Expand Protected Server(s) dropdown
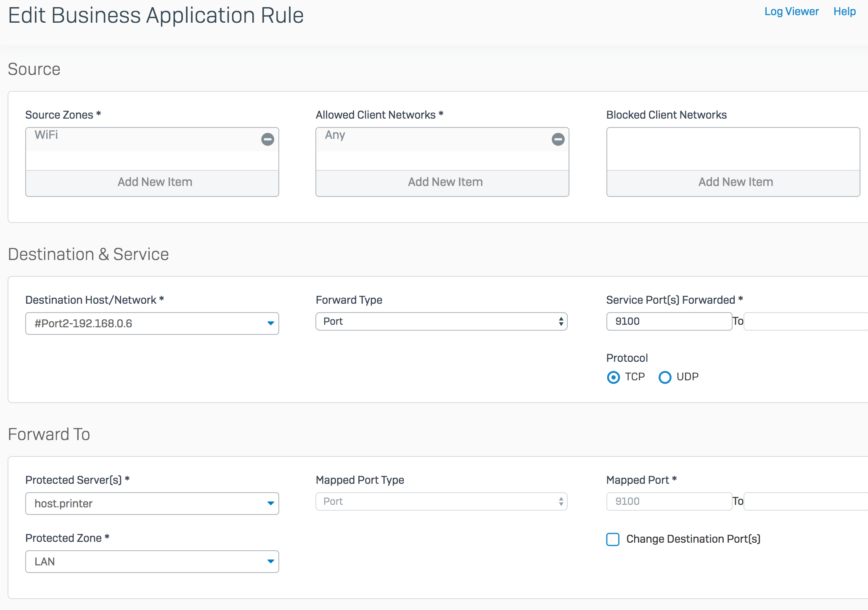Viewport: 868px width, 610px height. [152, 504]
